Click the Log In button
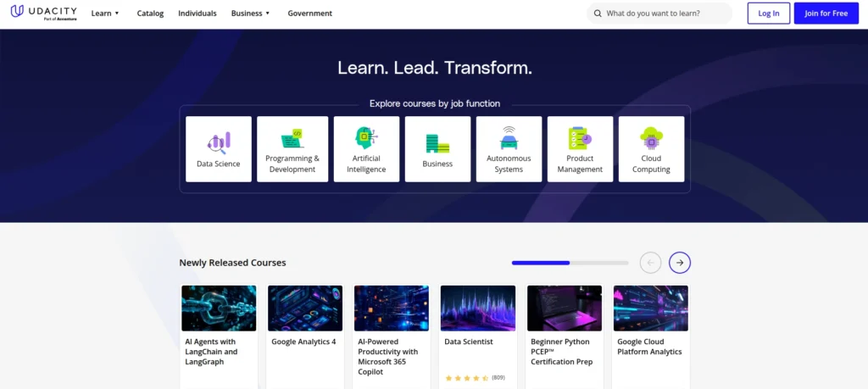This screenshot has height=389, width=868. [768, 14]
